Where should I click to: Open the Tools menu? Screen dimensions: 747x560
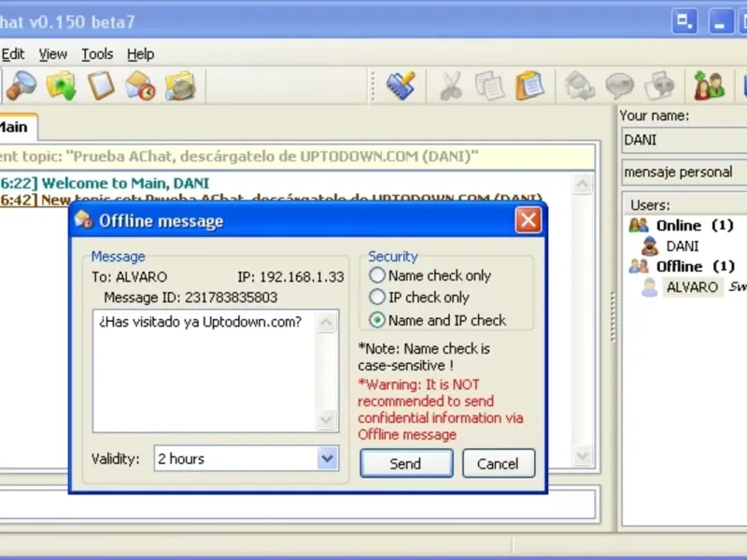97,54
